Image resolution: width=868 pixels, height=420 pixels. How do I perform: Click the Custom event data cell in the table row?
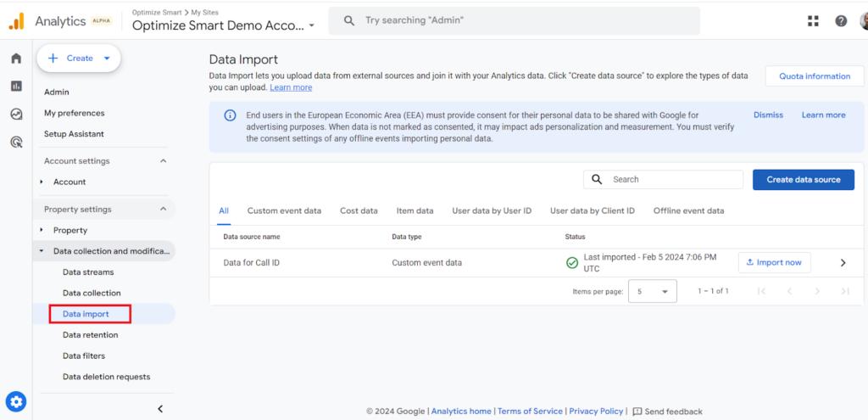pos(427,263)
